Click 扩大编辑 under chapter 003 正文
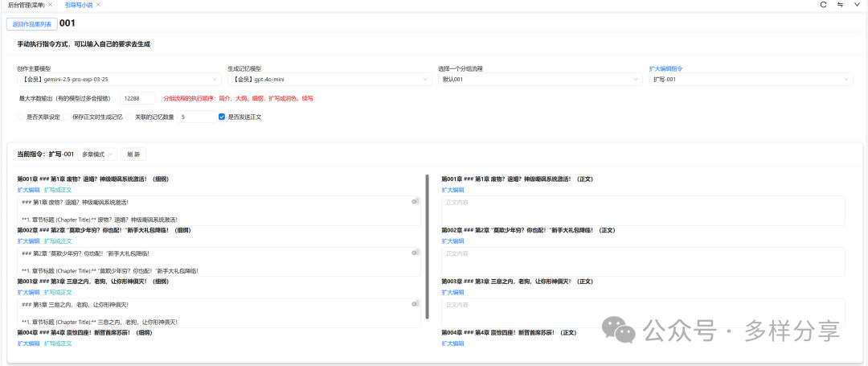 coord(452,292)
